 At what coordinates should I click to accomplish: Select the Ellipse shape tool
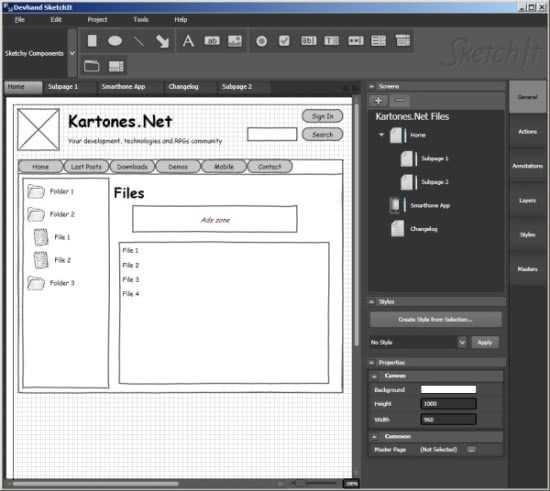115,41
